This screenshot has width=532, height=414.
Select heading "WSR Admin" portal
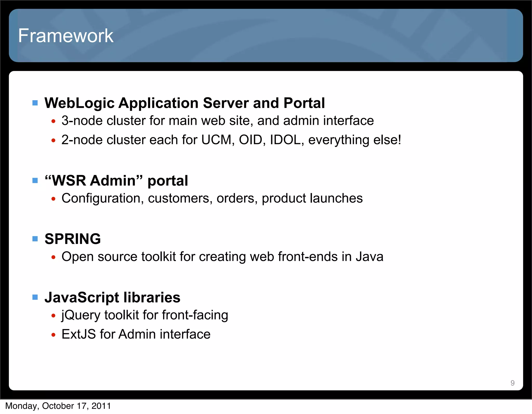click(116, 181)
